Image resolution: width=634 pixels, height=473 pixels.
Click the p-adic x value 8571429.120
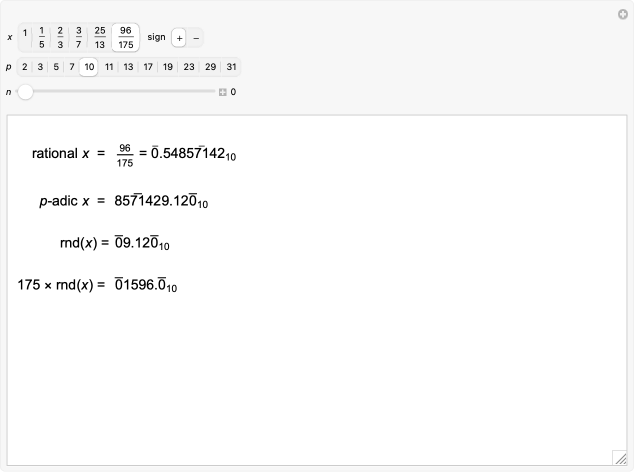tap(161, 201)
